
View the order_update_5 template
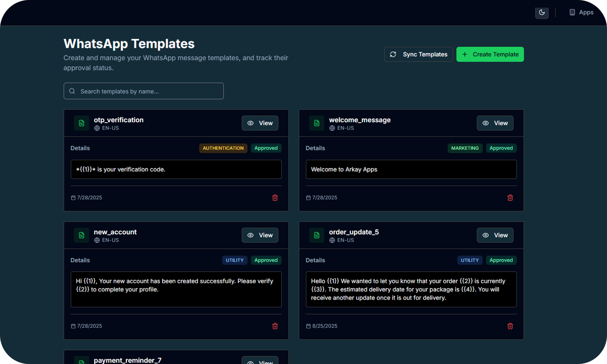495,235
